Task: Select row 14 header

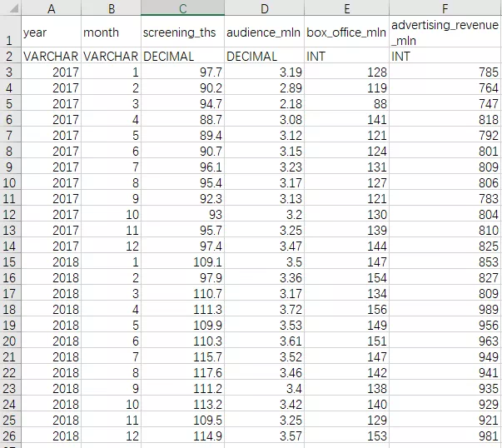Action: pos(11,246)
